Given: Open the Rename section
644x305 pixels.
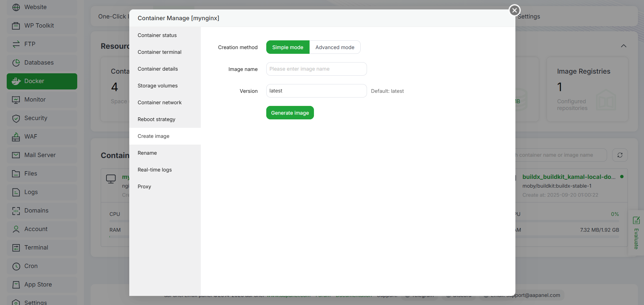Looking at the screenshot, I should pos(165,153).
